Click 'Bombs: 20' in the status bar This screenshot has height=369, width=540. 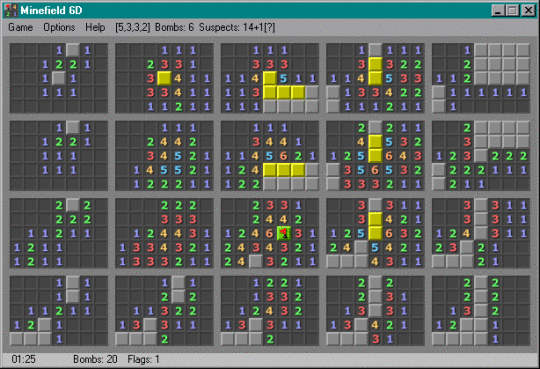(x=95, y=359)
